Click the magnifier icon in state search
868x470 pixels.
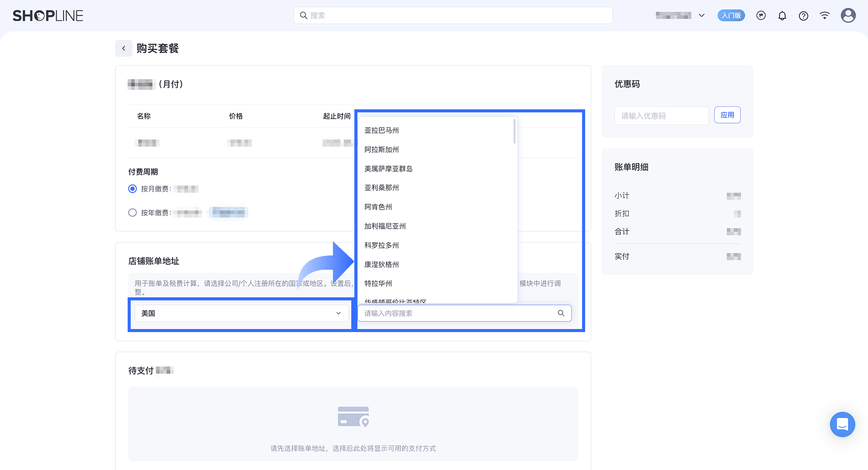pyautogui.click(x=561, y=313)
